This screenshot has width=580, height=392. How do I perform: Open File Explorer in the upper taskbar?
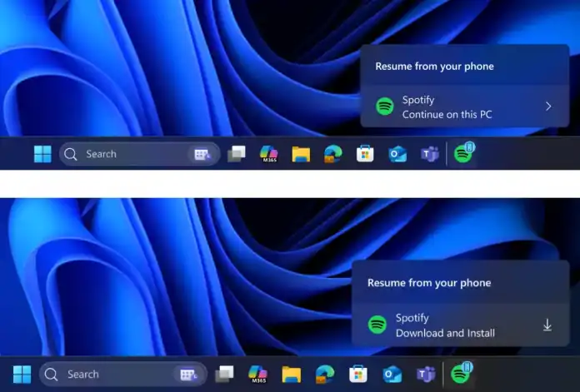point(301,154)
